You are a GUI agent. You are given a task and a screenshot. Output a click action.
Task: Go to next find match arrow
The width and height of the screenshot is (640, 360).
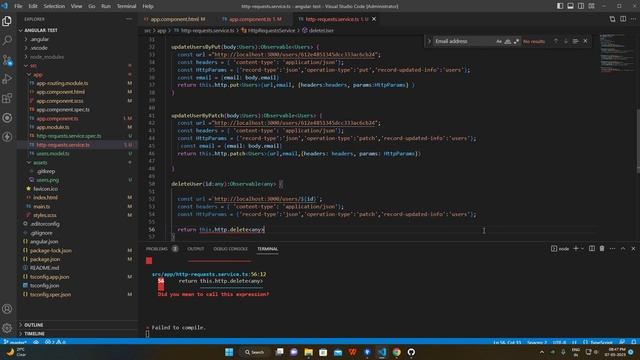coord(566,41)
